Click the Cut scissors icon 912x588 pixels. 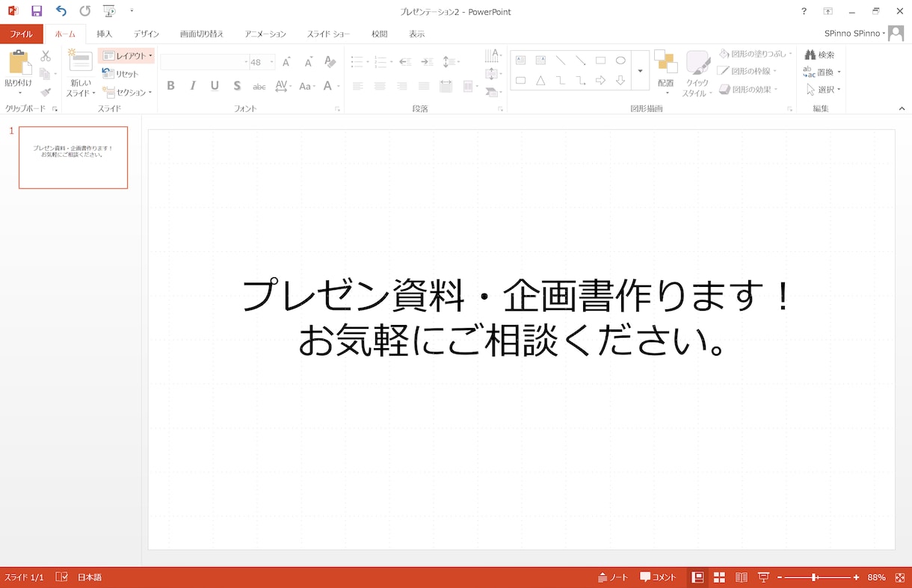(46, 56)
